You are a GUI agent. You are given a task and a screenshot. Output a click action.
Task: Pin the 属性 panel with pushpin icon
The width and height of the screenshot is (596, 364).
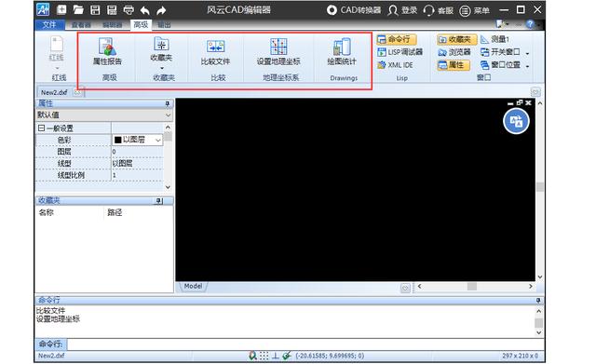[x=168, y=103]
